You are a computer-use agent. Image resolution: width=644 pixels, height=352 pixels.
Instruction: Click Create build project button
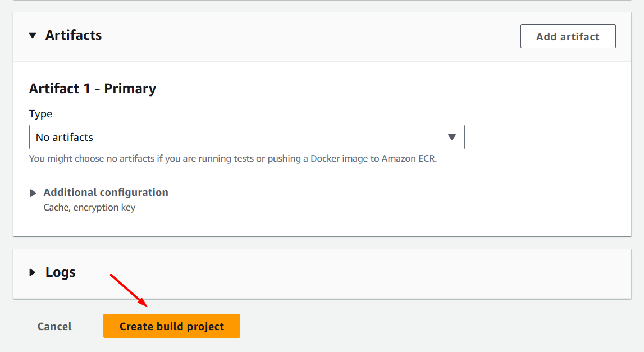tap(171, 326)
